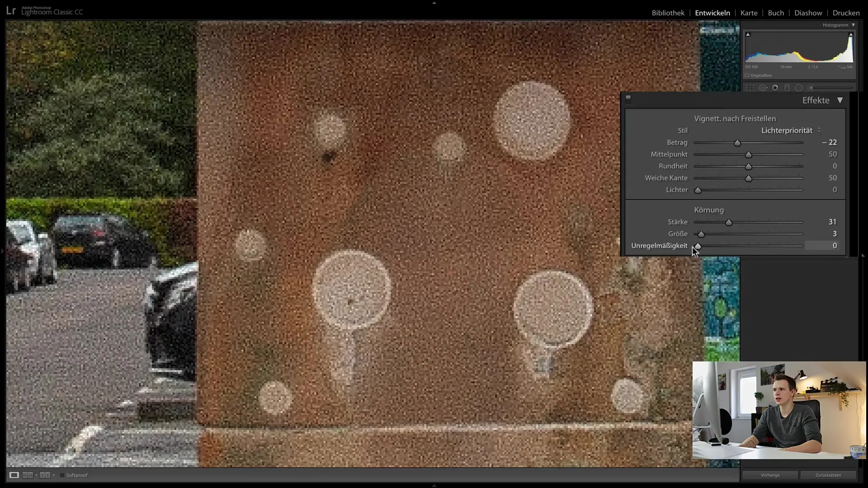Screen dimensions: 868x488
Task: Open the Entwickeln module
Action: pyautogui.click(x=712, y=13)
